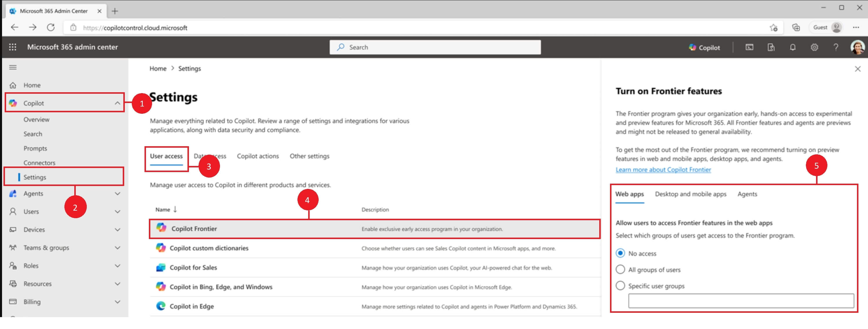Open Desktop and mobile apps tab
Screen dimensions: 868x329
point(690,194)
